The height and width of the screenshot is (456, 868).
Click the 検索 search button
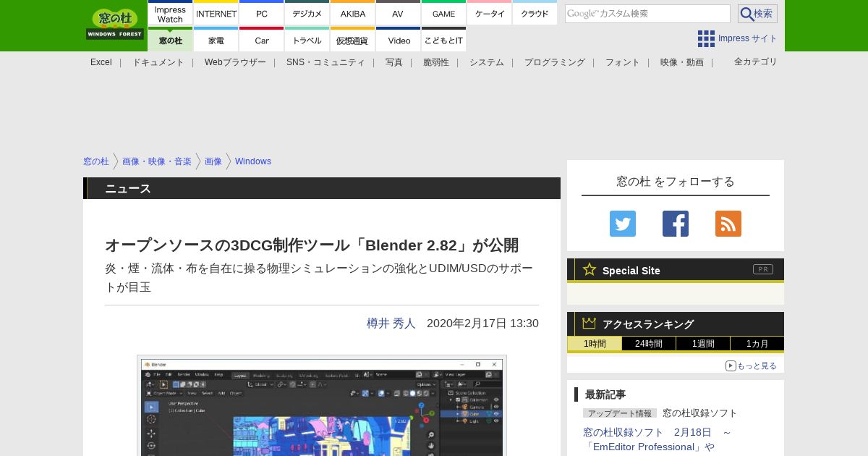(x=757, y=14)
